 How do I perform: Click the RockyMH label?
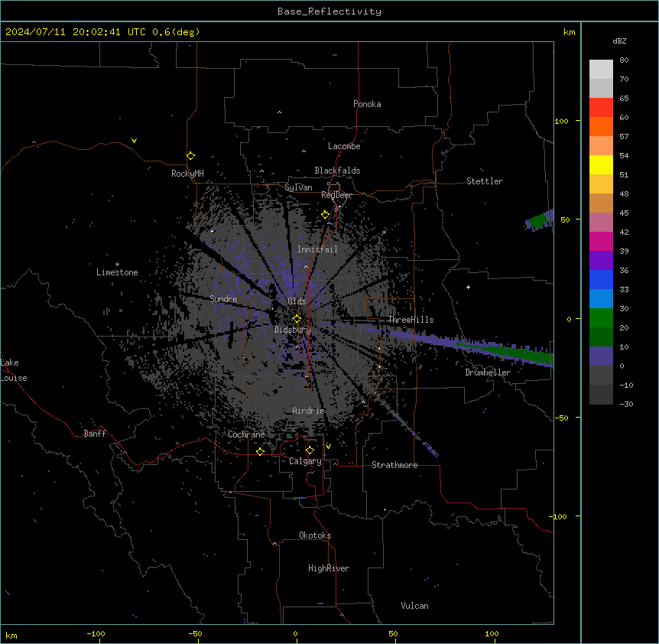(187, 174)
